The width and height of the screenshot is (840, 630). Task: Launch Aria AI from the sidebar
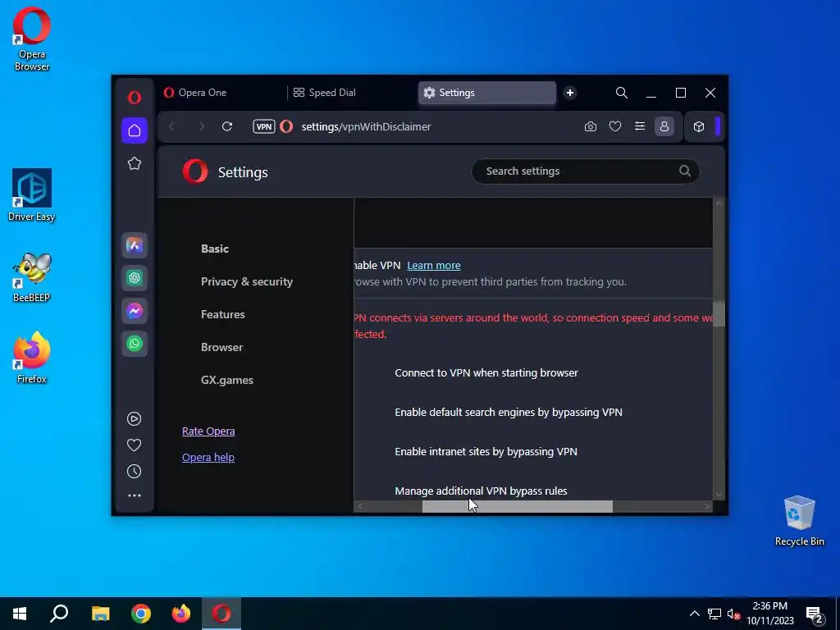click(x=135, y=245)
